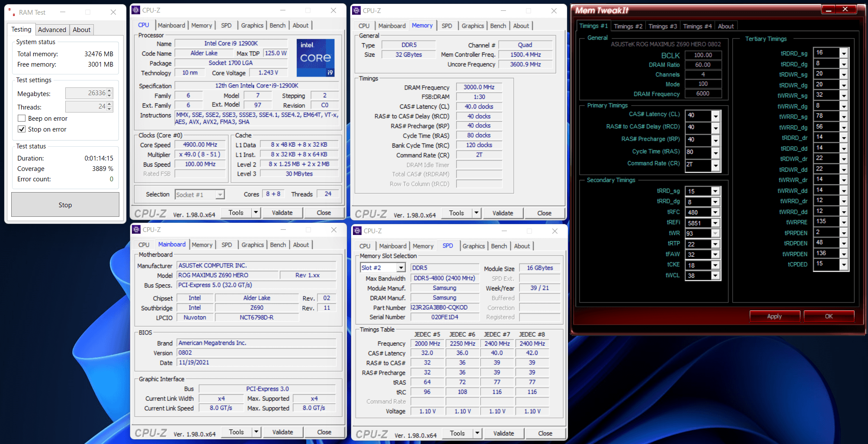Click the Megabytes spinner up arrow
This screenshot has height=444, width=868.
click(x=109, y=91)
